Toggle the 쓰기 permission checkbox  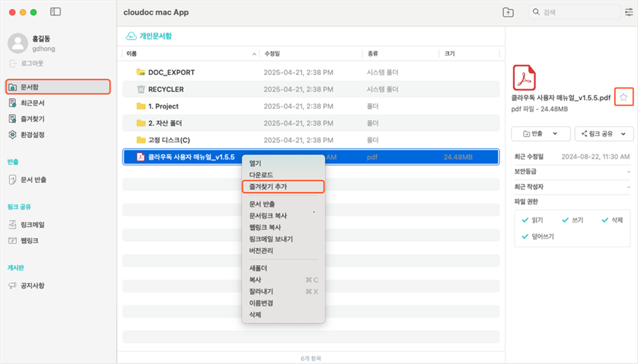tap(565, 220)
